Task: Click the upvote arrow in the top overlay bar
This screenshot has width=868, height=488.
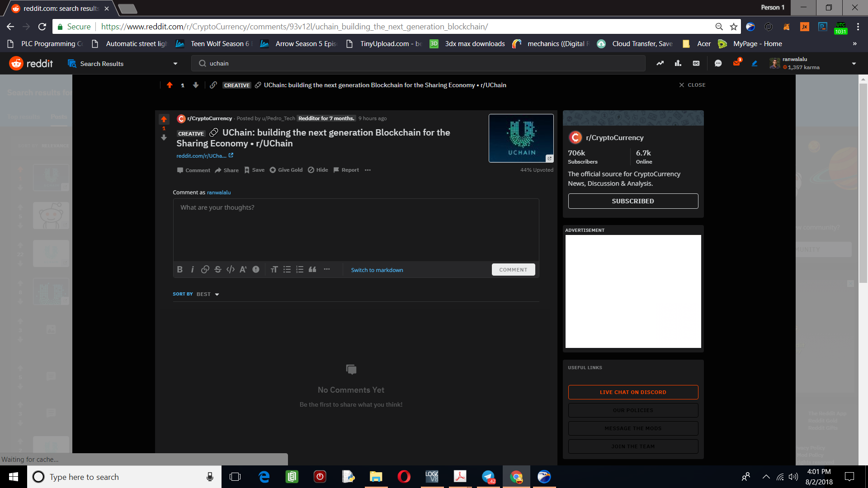Action: pos(170,85)
